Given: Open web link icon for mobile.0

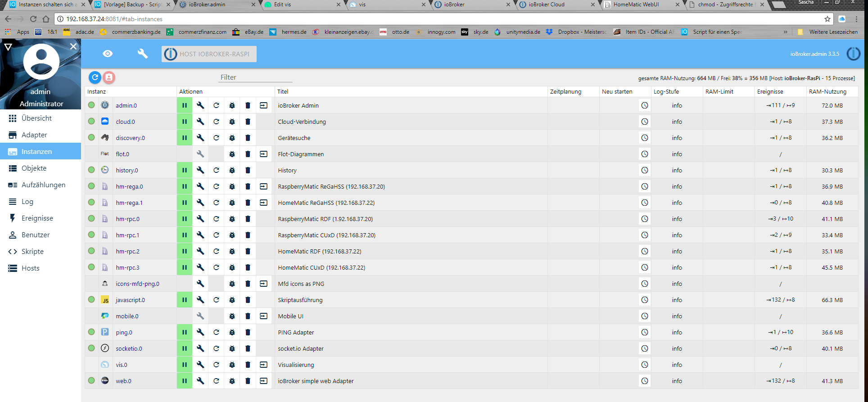Looking at the screenshot, I should 263,316.
